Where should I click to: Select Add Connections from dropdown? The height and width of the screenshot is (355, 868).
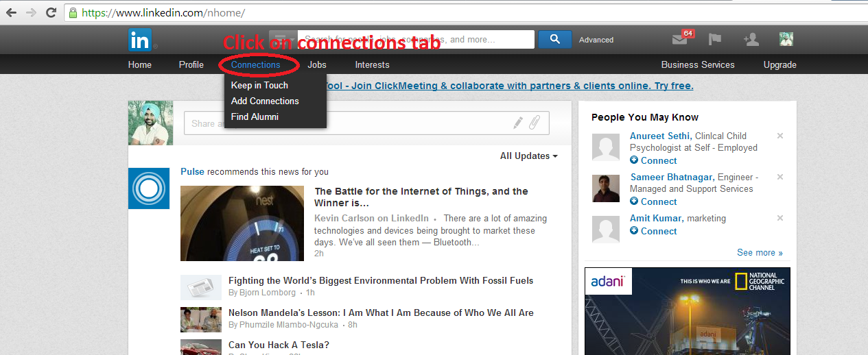pos(265,101)
